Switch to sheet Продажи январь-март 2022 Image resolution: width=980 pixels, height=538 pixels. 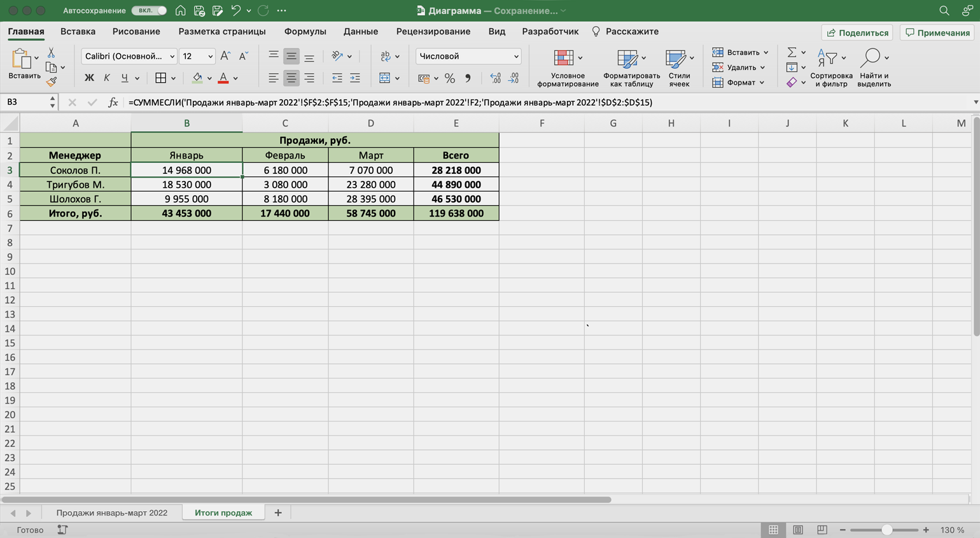pos(112,513)
